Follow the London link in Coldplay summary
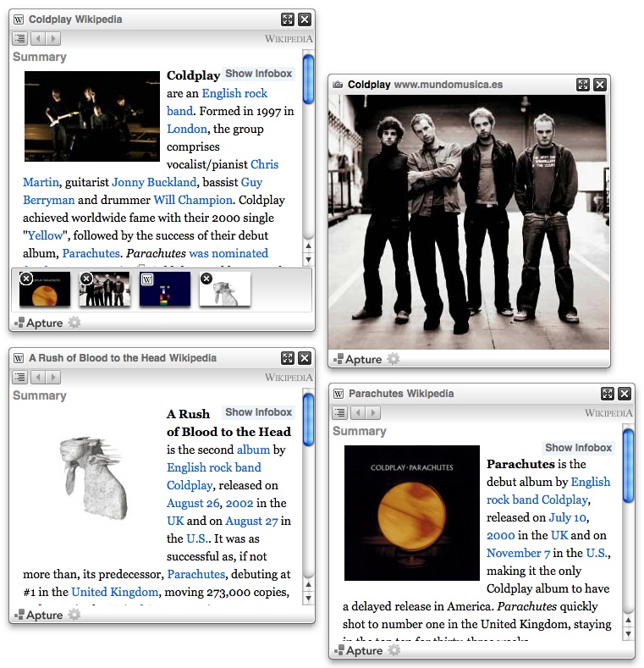644x668 pixels. (187, 129)
